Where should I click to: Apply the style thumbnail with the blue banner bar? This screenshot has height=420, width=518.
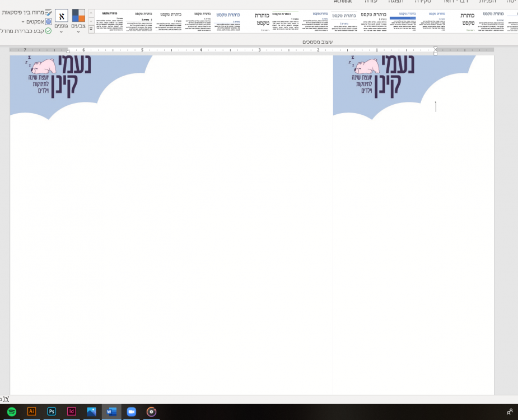pyautogui.click(x=403, y=21)
